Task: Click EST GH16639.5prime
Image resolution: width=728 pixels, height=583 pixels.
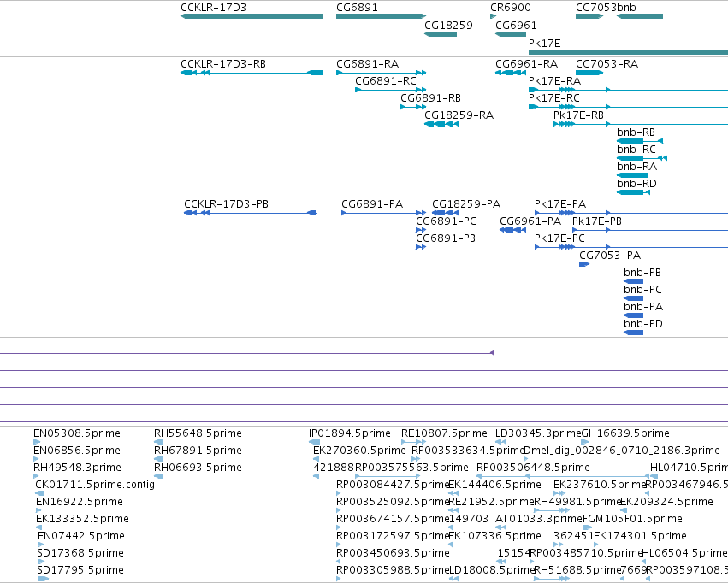Action: click(x=585, y=442)
